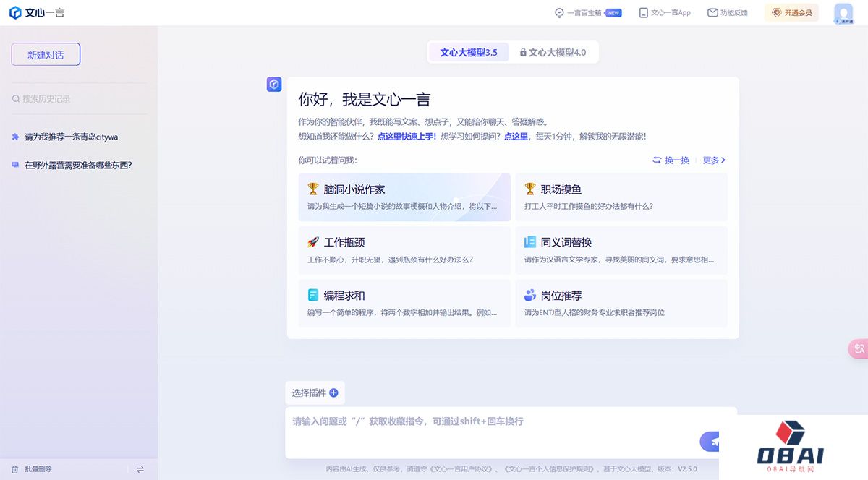The width and height of the screenshot is (868, 480).
Task: Click text 请为ENTJ型人格的财务专业求职者推荐岗位
Action: [x=595, y=312]
